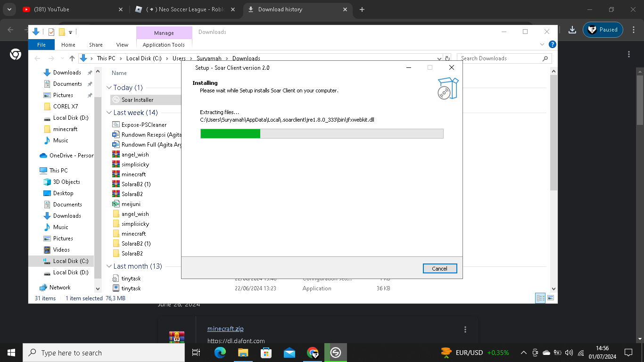Open Videos in navigation pane
644x362 pixels.
coord(61,250)
